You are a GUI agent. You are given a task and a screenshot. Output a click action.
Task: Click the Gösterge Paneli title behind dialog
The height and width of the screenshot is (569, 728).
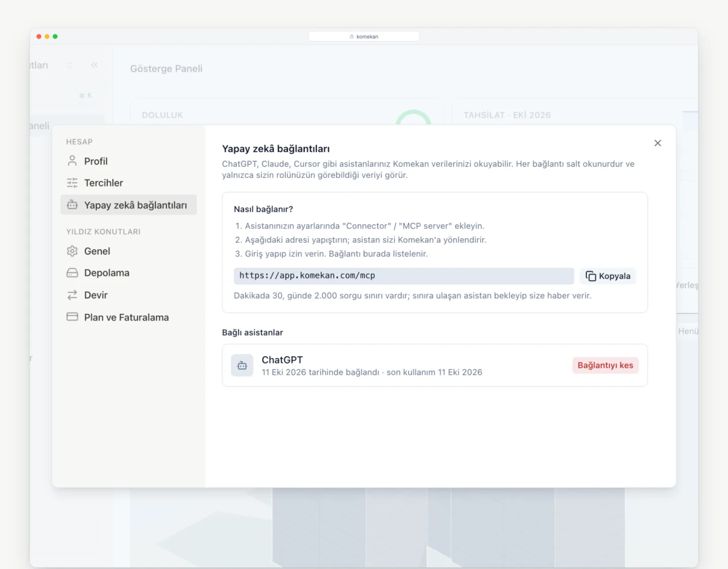166,69
